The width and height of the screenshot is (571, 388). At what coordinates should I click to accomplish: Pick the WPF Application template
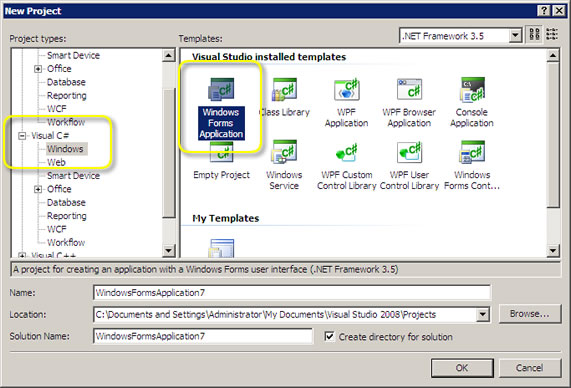pos(347,102)
